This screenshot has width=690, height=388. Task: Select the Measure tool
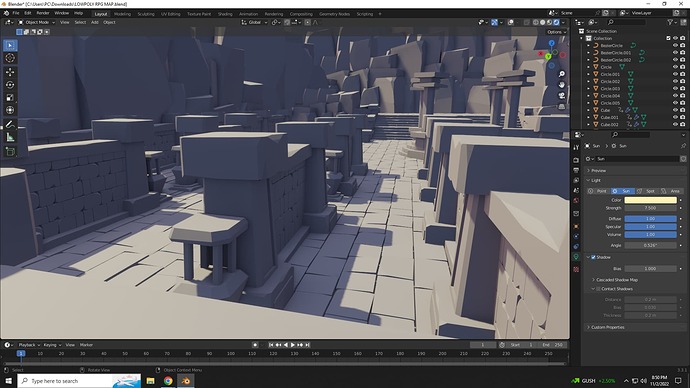click(x=10, y=138)
